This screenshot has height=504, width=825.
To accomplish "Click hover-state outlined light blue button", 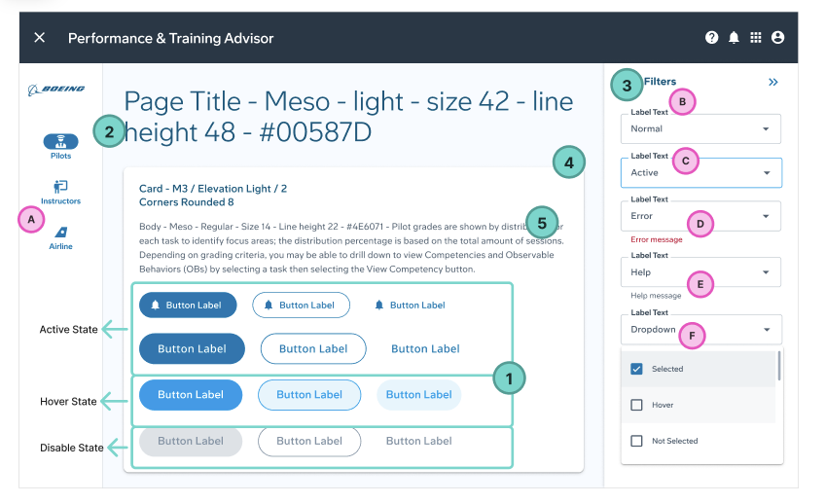I will [309, 395].
